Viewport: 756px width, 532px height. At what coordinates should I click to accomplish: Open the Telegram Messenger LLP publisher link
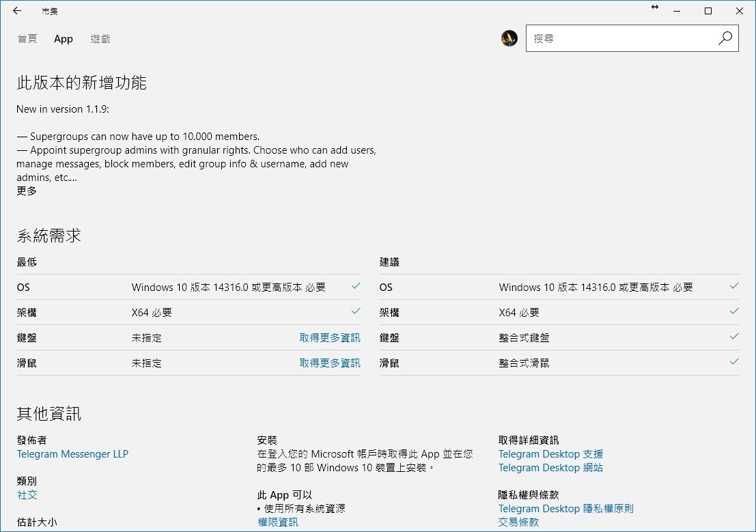pyautogui.click(x=72, y=453)
